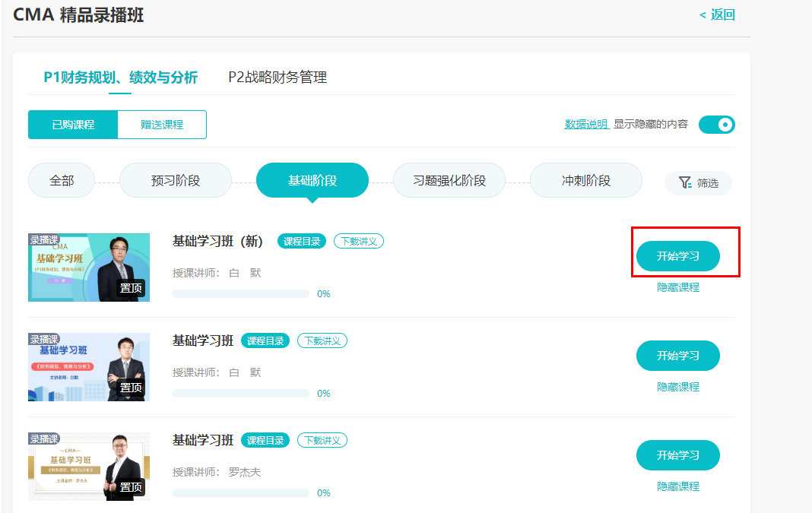Select the 全部 stage filter

click(62, 181)
